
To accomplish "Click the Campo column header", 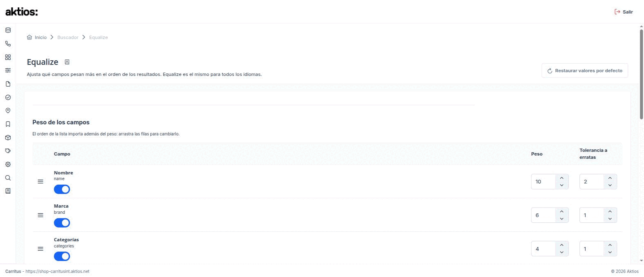I will [x=62, y=154].
